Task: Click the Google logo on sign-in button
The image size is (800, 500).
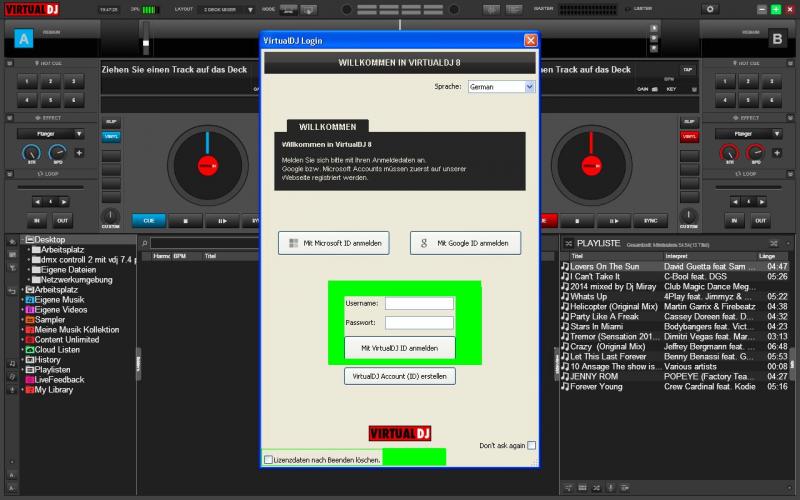Action: pyautogui.click(x=423, y=243)
